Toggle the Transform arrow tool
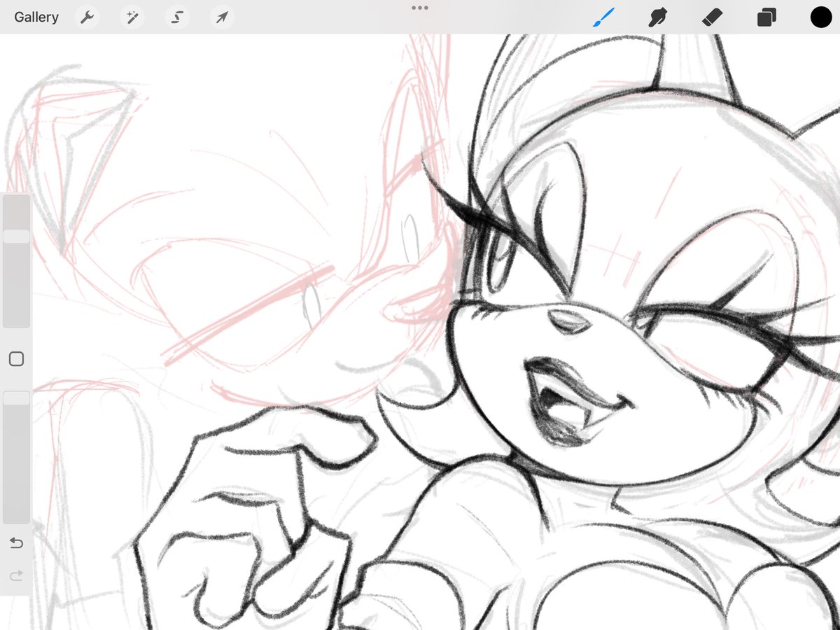 [x=221, y=17]
